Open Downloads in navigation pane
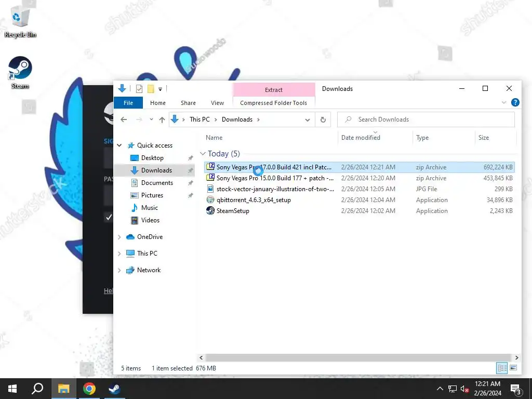The width and height of the screenshot is (532, 399). (156, 170)
